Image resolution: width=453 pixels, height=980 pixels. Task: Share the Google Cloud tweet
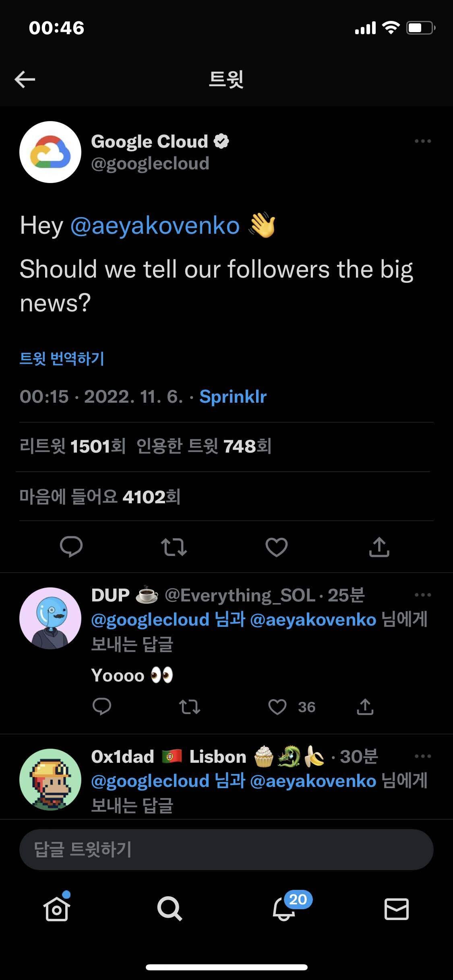coord(379,547)
